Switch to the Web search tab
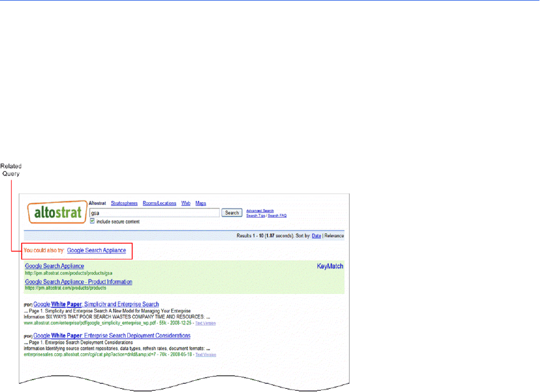Screen dimensions: 540x392 [186, 203]
